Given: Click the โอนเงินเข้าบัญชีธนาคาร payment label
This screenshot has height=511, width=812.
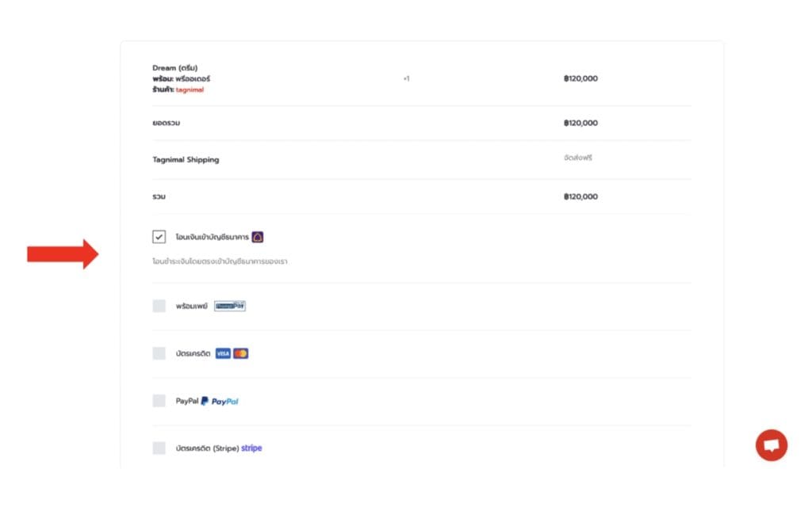Looking at the screenshot, I should coord(212,237).
